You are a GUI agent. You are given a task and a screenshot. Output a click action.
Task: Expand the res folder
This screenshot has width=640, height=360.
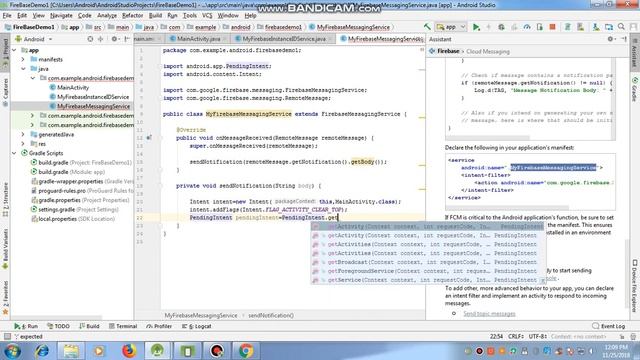tap(23, 144)
